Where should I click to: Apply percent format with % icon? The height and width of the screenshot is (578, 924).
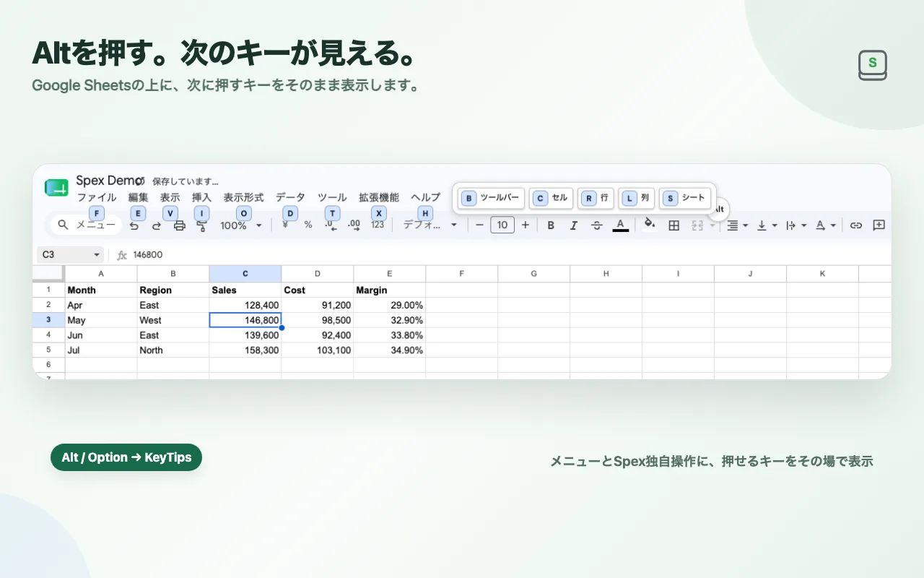tap(308, 225)
